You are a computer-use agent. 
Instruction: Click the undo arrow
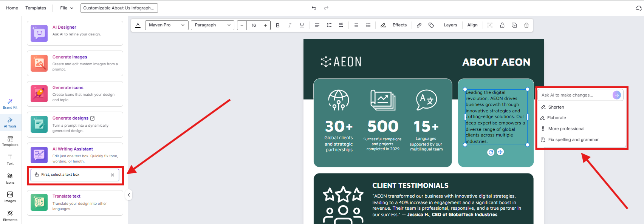tap(314, 8)
